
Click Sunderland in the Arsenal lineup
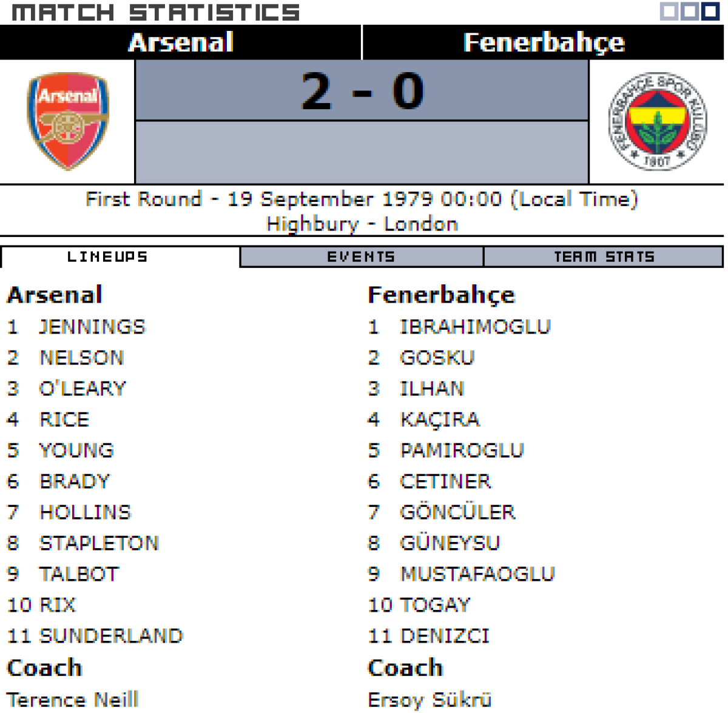tap(111, 636)
